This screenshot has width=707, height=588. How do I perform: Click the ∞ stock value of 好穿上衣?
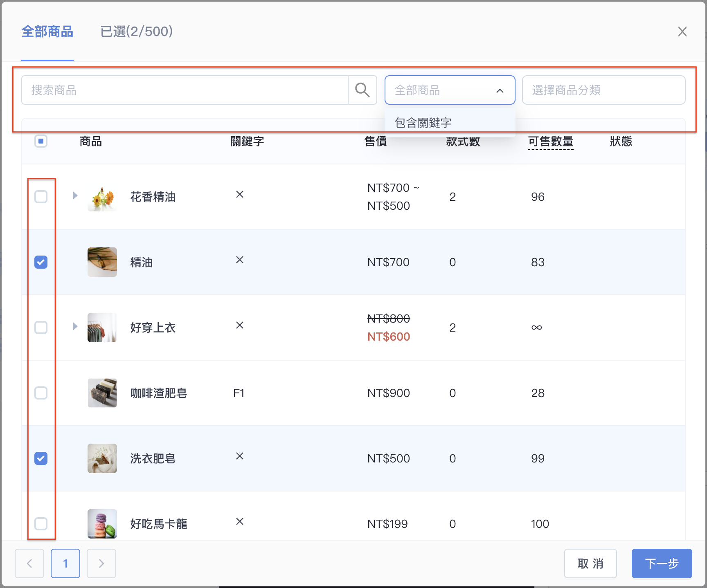click(x=536, y=328)
